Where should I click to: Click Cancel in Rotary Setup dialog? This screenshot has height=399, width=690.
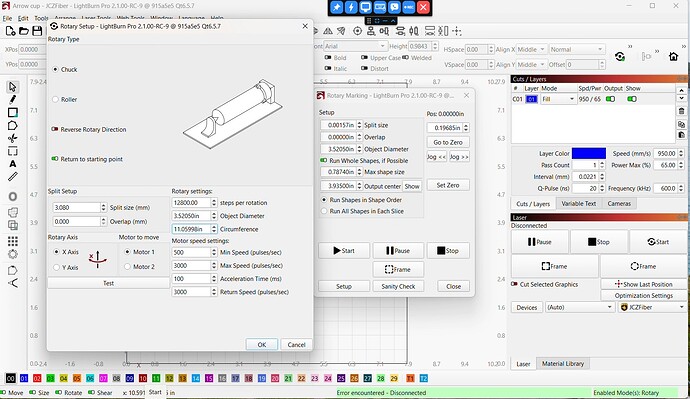click(x=296, y=344)
